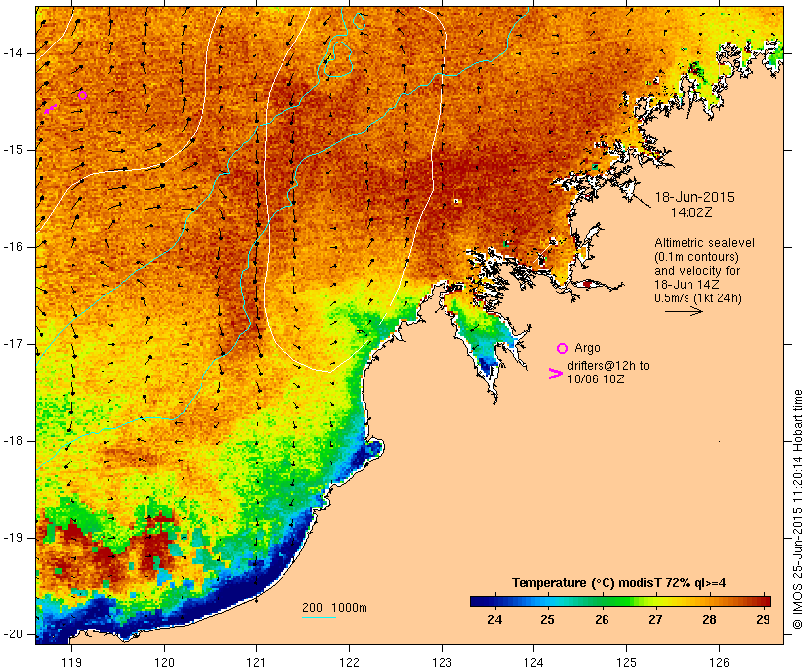Click the color bar tick label "27"
This screenshot has height=672, width=810.
pyautogui.click(x=655, y=620)
